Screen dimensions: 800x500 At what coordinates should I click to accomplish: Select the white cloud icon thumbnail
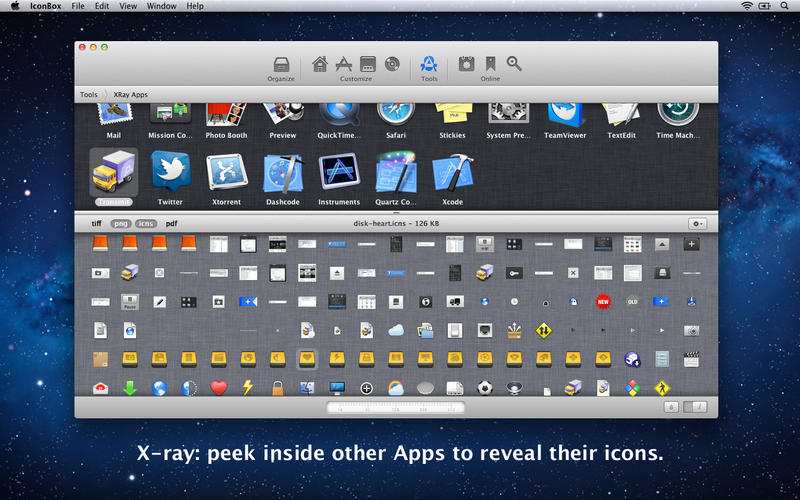(396, 331)
